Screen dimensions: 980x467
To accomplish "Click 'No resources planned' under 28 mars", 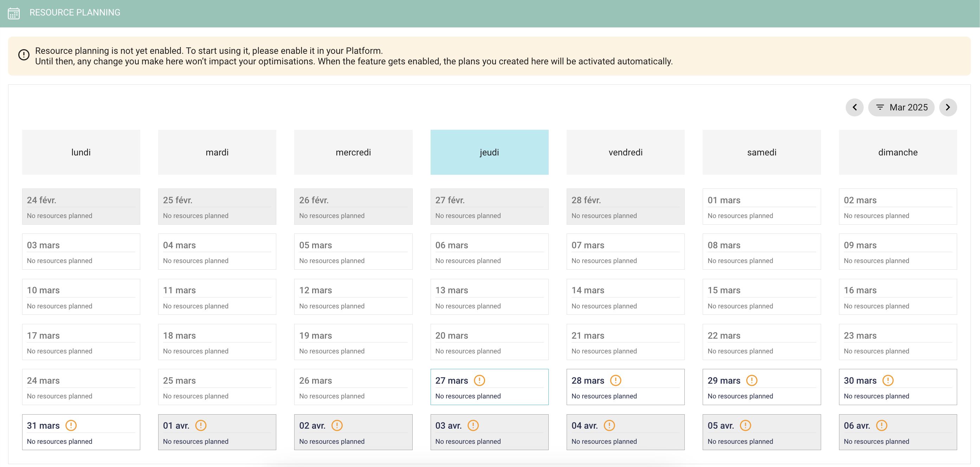I will 604,396.
